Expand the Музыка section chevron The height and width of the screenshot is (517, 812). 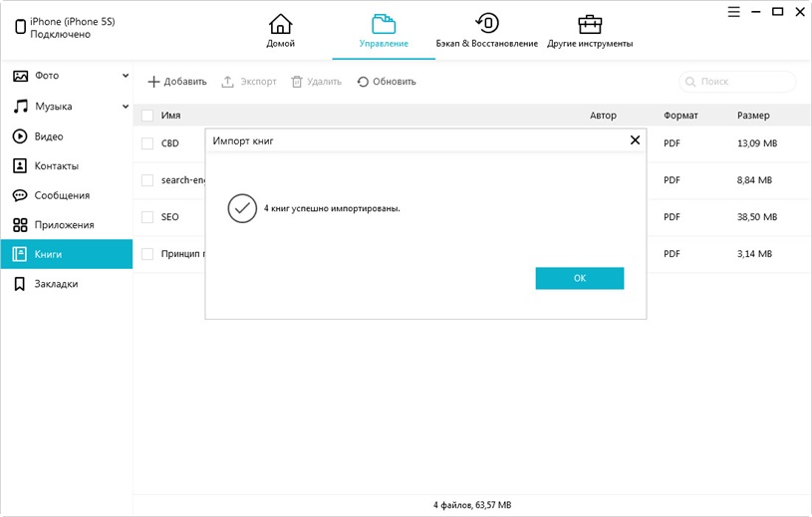coord(126,107)
